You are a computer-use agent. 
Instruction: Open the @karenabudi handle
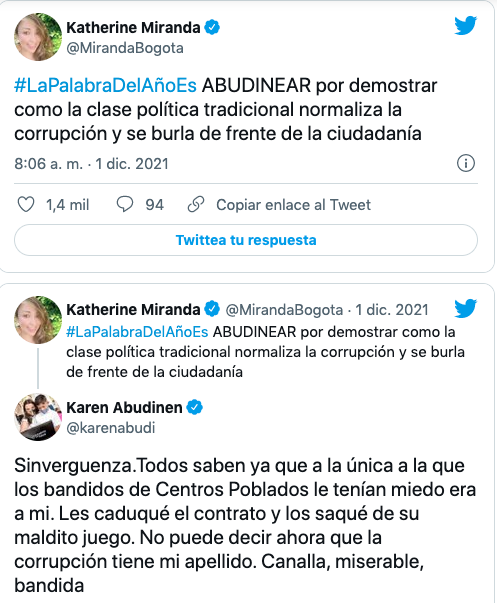tap(111, 428)
